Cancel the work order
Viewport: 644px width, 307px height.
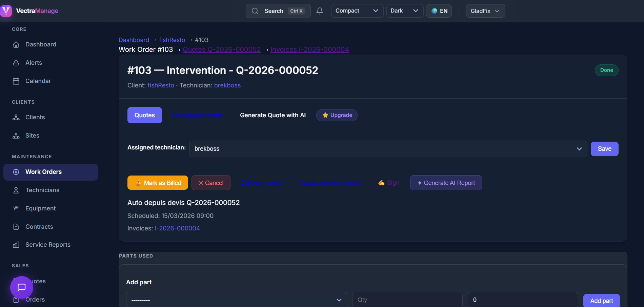pos(211,183)
